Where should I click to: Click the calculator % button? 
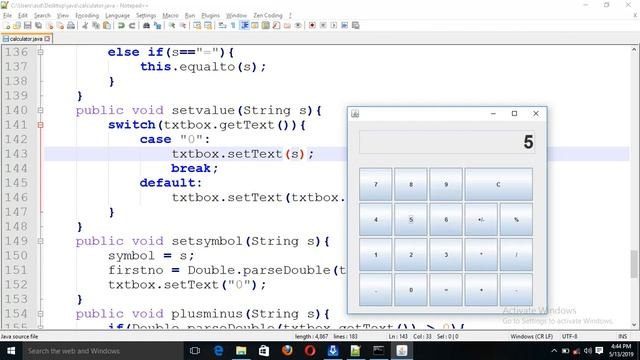click(x=516, y=220)
